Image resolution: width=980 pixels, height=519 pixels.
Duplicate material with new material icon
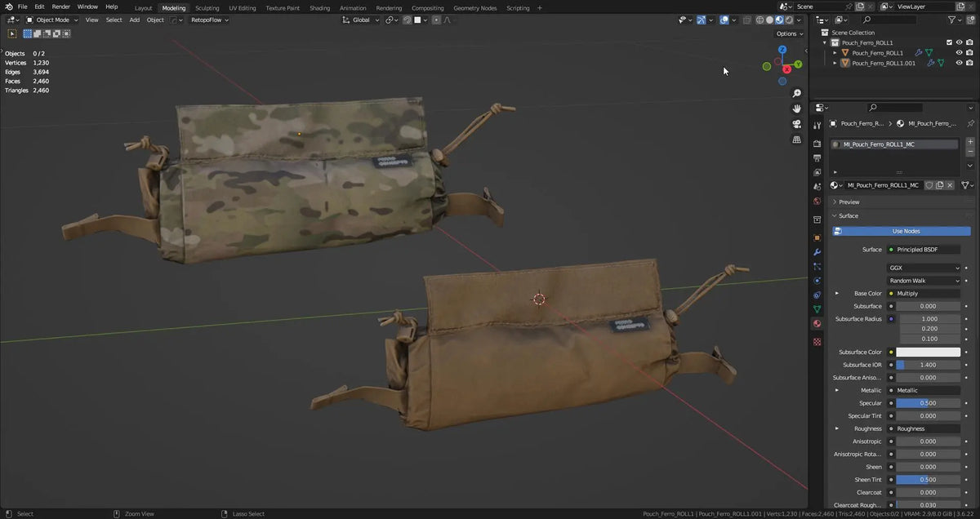tap(939, 185)
